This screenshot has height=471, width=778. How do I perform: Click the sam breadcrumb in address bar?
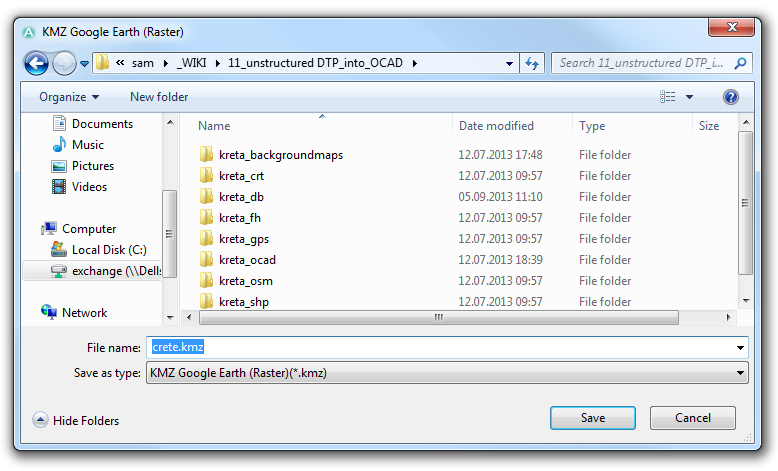pyautogui.click(x=143, y=63)
